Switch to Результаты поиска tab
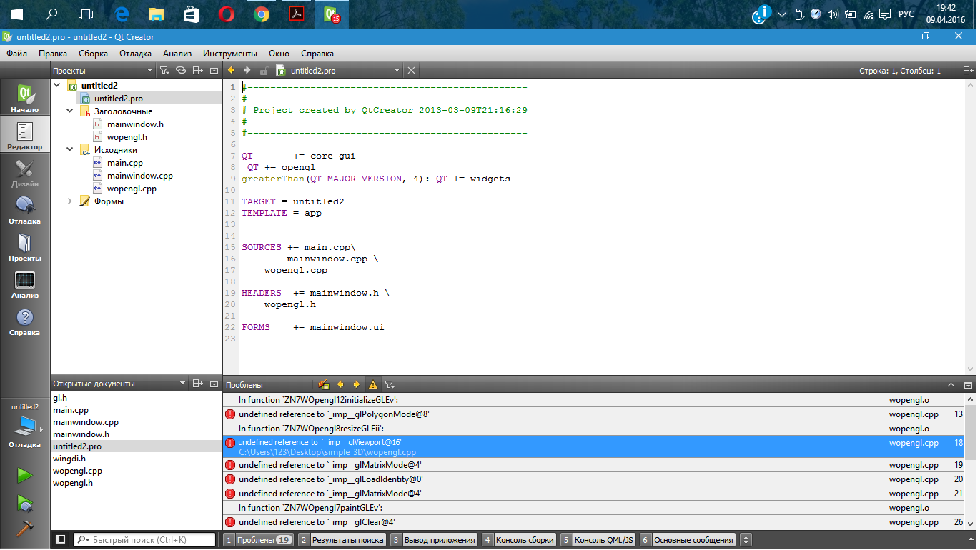Image resolution: width=980 pixels, height=550 pixels. (342, 540)
